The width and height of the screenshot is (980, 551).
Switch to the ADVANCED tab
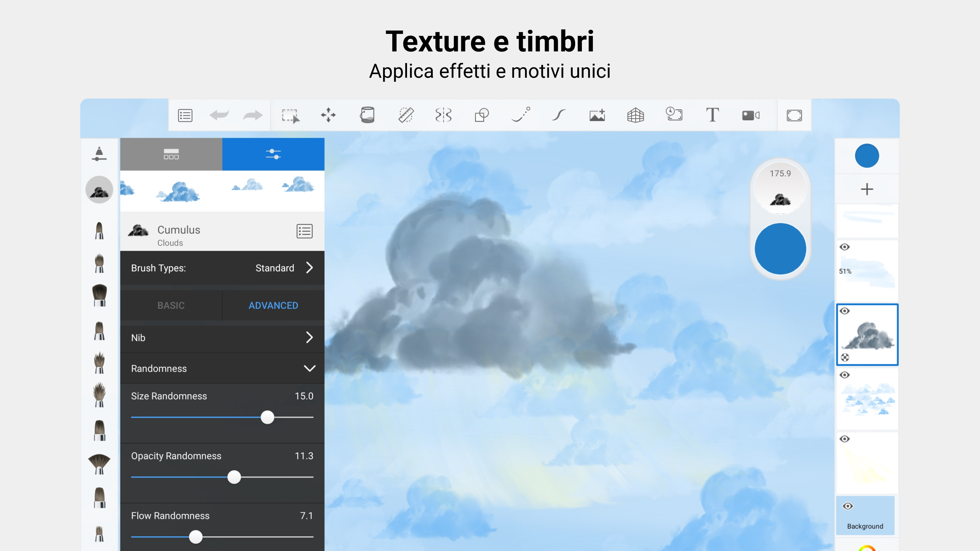click(x=273, y=305)
